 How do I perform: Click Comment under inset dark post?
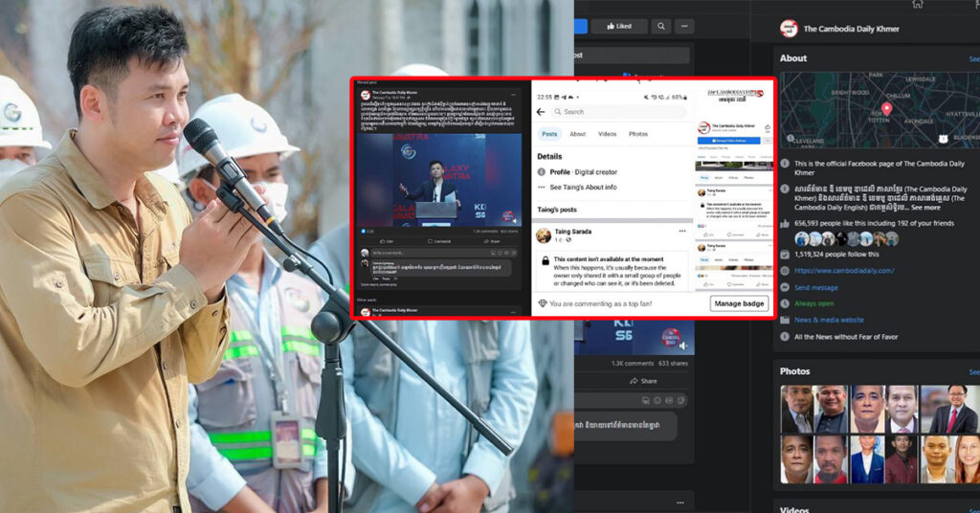coord(439,241)
